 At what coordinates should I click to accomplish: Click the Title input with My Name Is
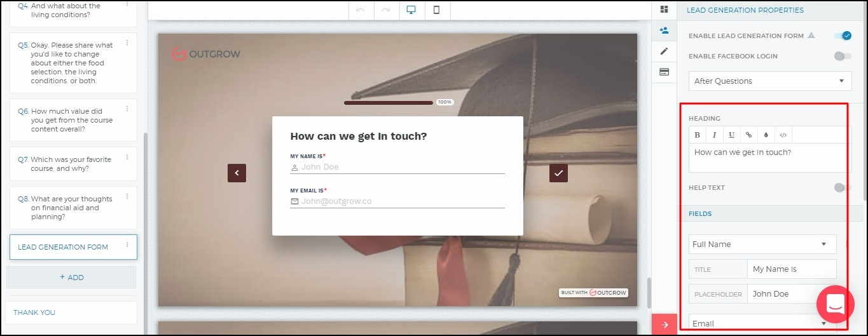[x=791, y=269]
